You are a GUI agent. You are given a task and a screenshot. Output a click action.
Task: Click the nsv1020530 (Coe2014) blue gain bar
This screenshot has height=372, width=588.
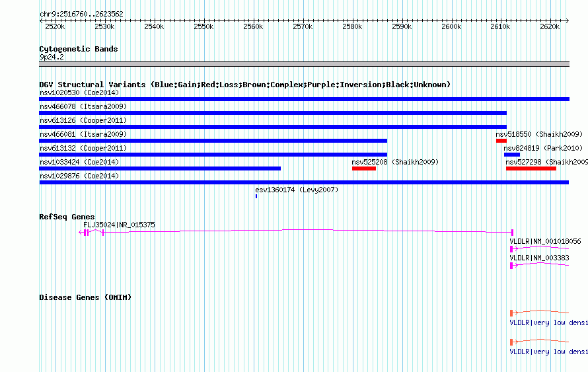304,99
